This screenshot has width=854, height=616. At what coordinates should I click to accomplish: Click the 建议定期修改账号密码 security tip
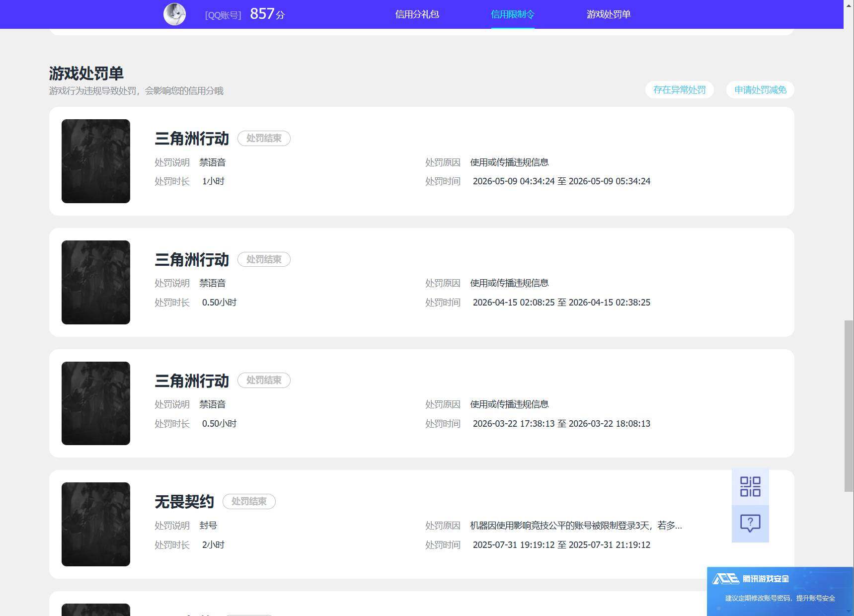[780, 598]
